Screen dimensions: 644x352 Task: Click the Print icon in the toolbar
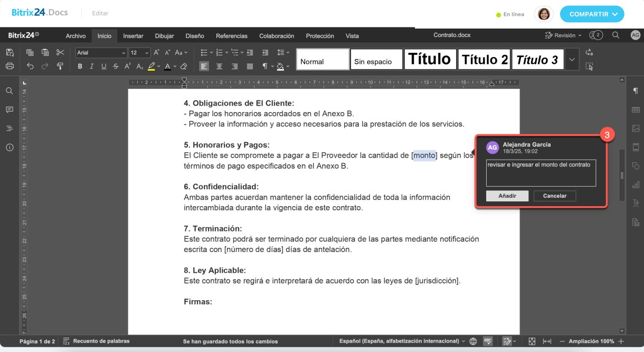[10, 66]
